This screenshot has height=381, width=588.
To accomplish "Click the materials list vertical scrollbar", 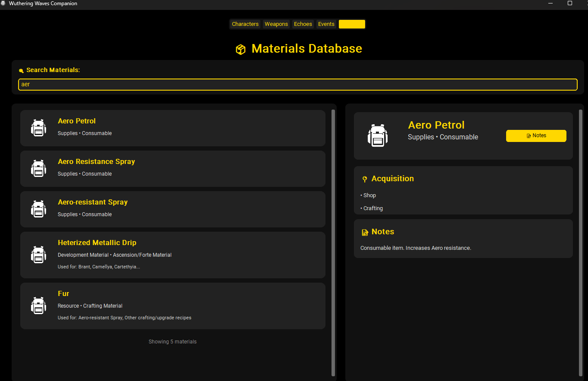I will coord(333,243).
